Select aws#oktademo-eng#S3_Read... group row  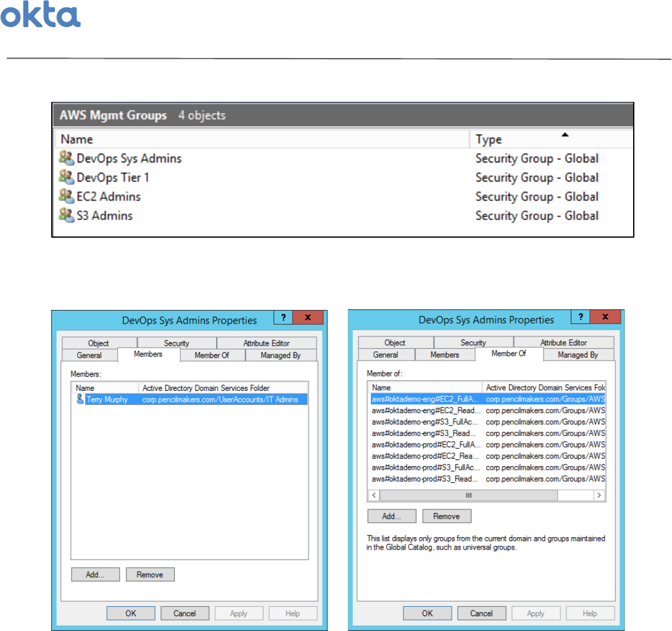click(x=487, y=433)
